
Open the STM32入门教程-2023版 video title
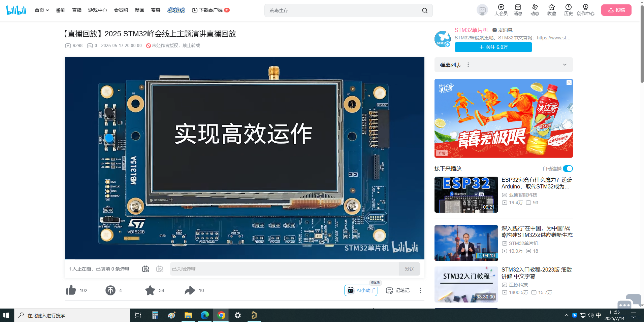(537, 273)
